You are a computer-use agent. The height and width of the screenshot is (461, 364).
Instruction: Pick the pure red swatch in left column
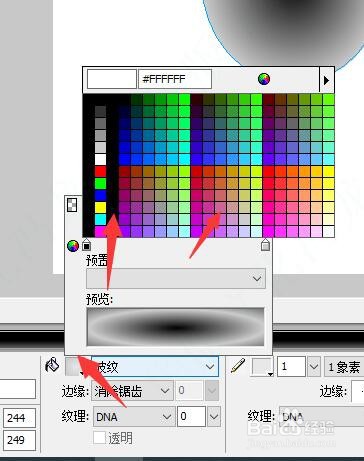tap(100, 171)
